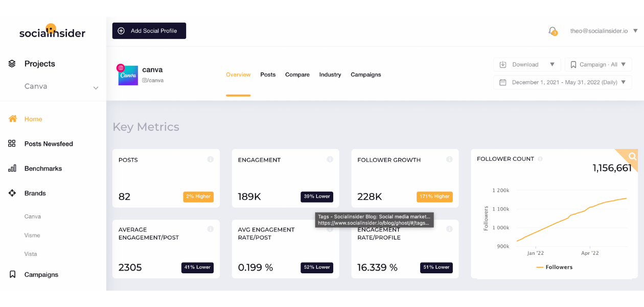Open Projects in sidebar
This screenshot has width=644, height=307.
pyautogui.click(x=40, y=64)
